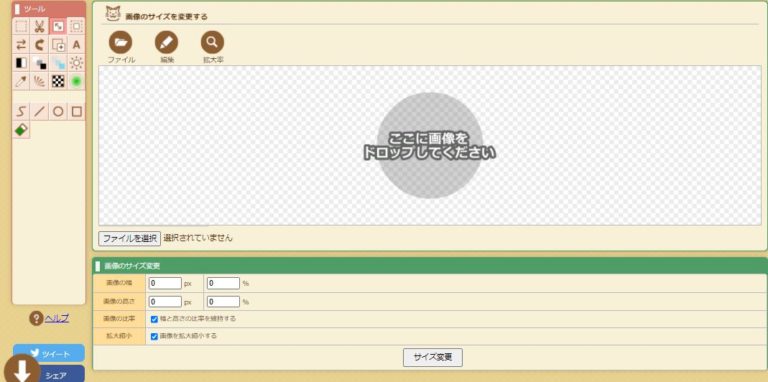The height and width of the screenshot is (382, 768).
Task: Click the 画像のサイズを変更する page title
Action: (x=167, y=17)
